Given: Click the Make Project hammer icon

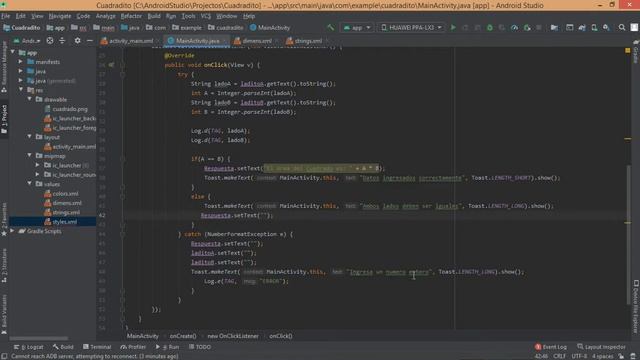Looking at the screenshot, I should [330, 28].
